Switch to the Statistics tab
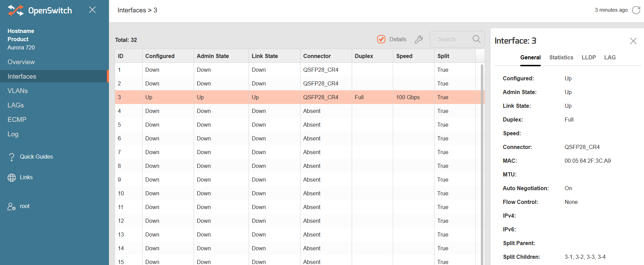 click(x=561, y=58)
